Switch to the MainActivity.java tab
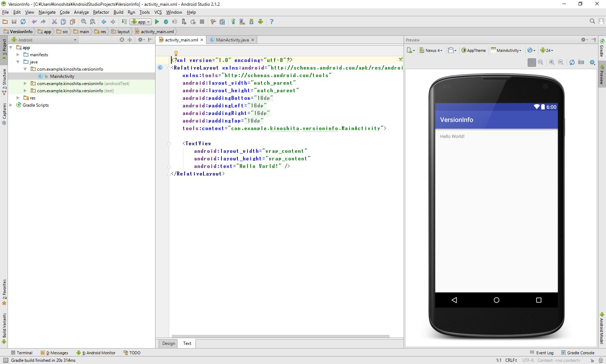The width and height of the screenshot is (606, 364). pos(232,40)
